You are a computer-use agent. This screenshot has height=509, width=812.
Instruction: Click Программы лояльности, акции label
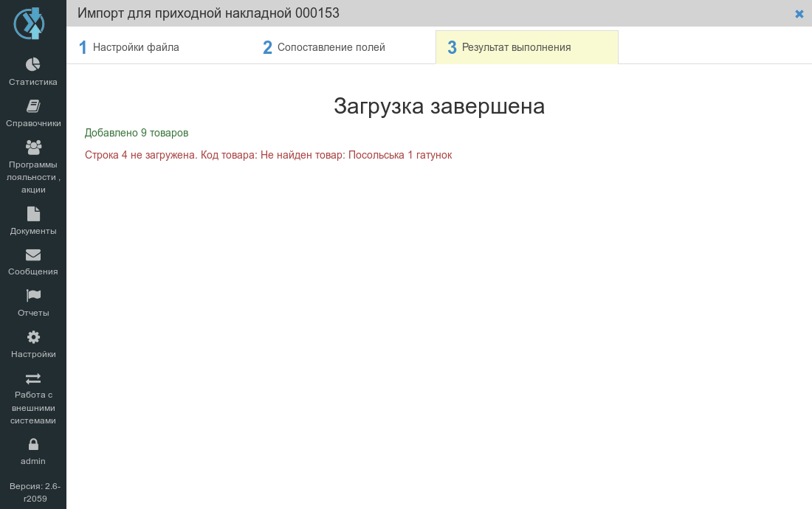pyautogui.click(x=33, y=177)
